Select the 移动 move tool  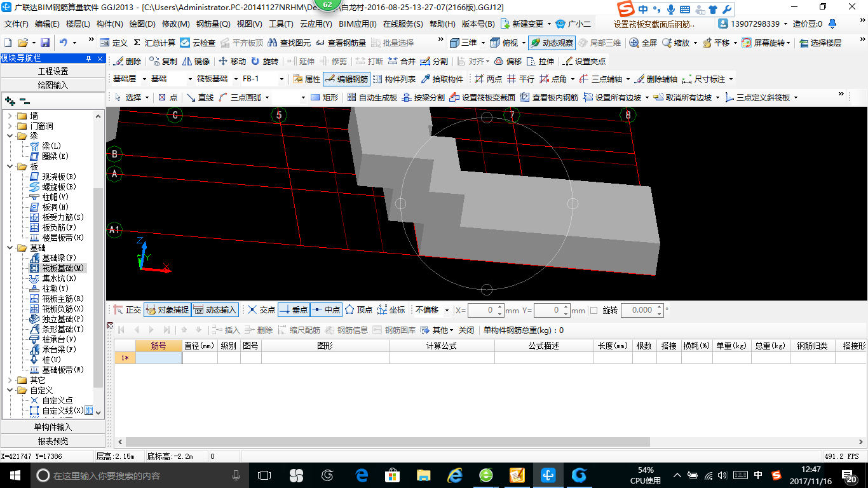click(x=232, y=62)
